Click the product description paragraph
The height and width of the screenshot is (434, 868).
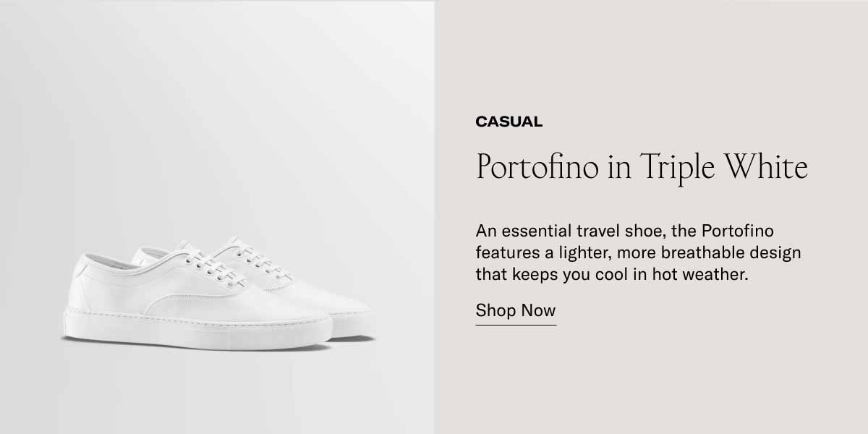pyautogui.click(x=638, y=253)
